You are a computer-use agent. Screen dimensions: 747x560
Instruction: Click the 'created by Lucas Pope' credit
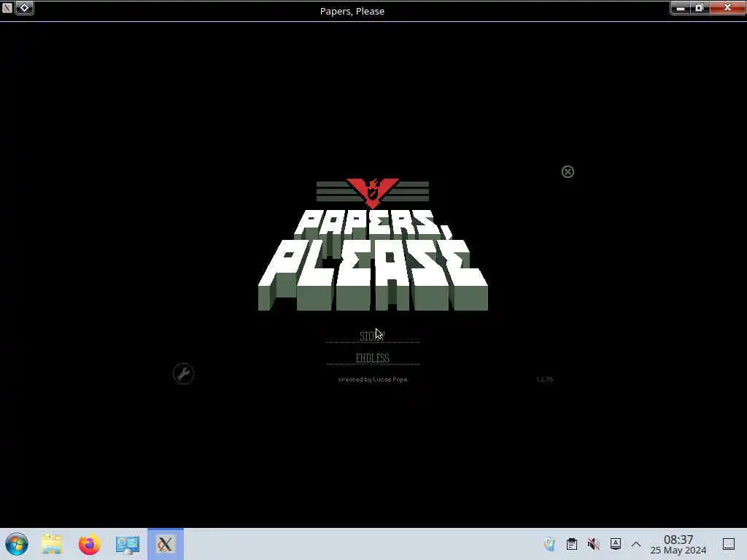click(373, 379)
